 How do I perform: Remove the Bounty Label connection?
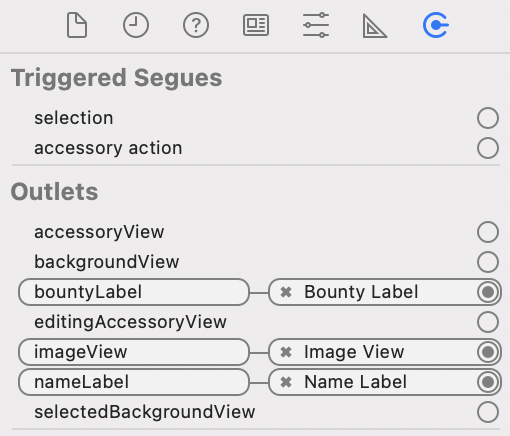tap(286, 292)
